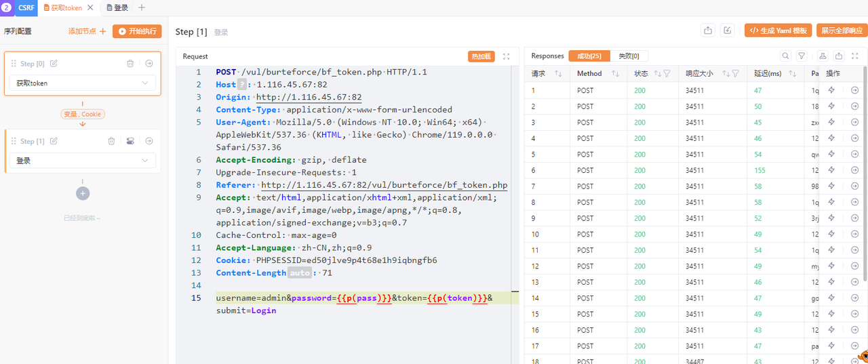The height and width of the screenshot is (364, 868).
Task: Expand the Request editor to fullscreen
Action: 506,56
